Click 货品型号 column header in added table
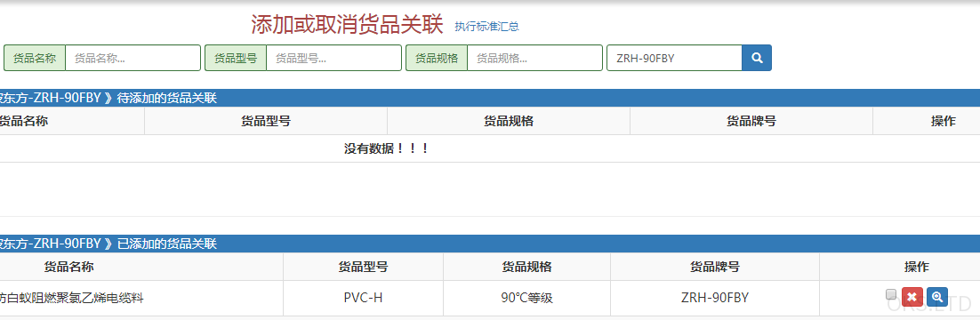Viewport: 980px width, 320px height. 363,267
